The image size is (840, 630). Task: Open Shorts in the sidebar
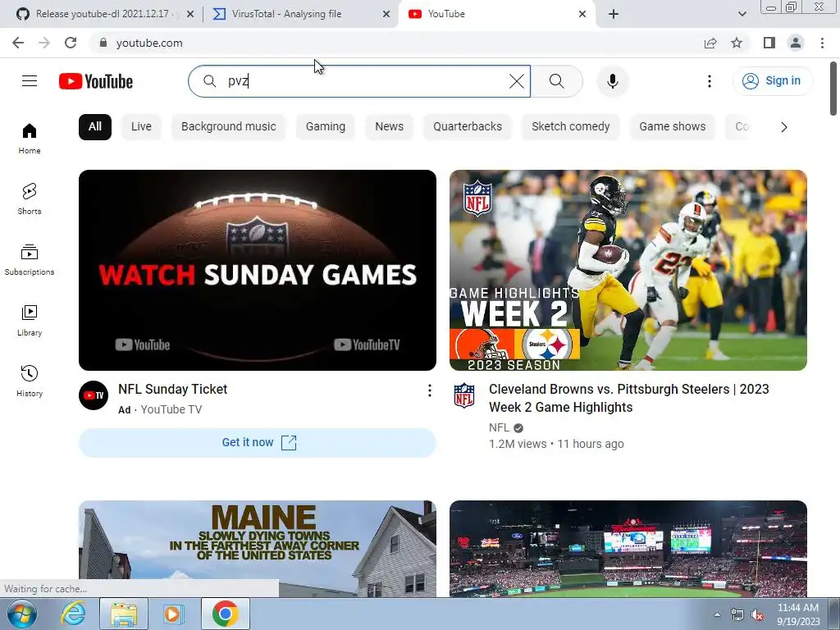[30, 199]
